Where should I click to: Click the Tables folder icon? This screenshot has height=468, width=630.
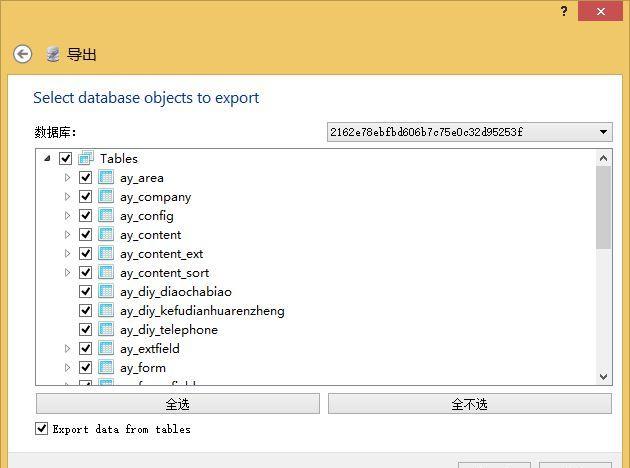pyautogui.click(x=86, y=158)
